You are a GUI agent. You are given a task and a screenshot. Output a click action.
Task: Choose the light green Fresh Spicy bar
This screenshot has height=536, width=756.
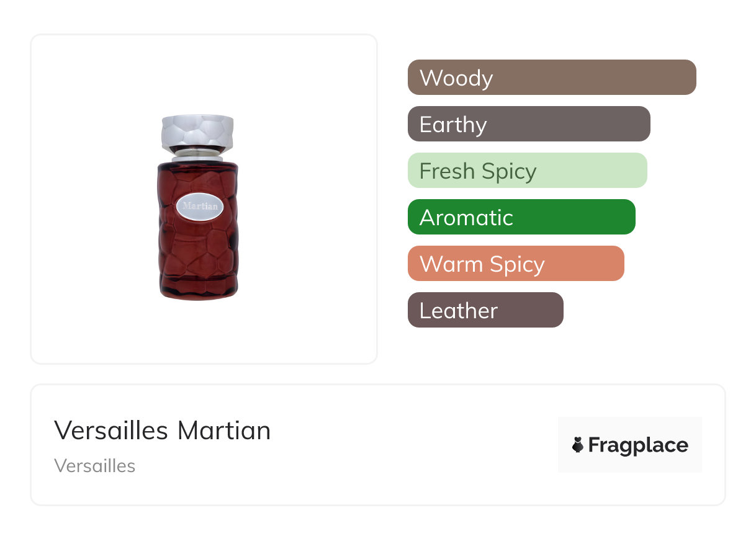pyautogui.click(x=528, y=171)
